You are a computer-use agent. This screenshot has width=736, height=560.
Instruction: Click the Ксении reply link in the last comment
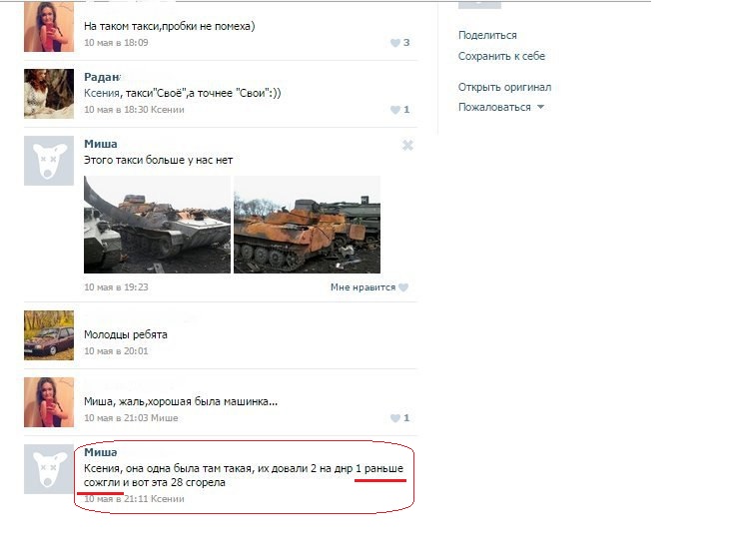tap(167, 499)
